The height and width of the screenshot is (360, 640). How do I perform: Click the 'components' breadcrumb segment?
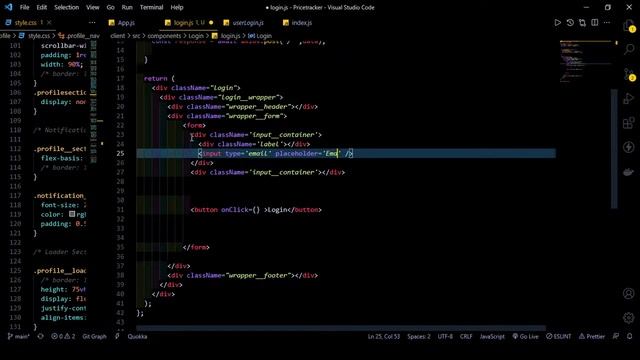(164, 36)
